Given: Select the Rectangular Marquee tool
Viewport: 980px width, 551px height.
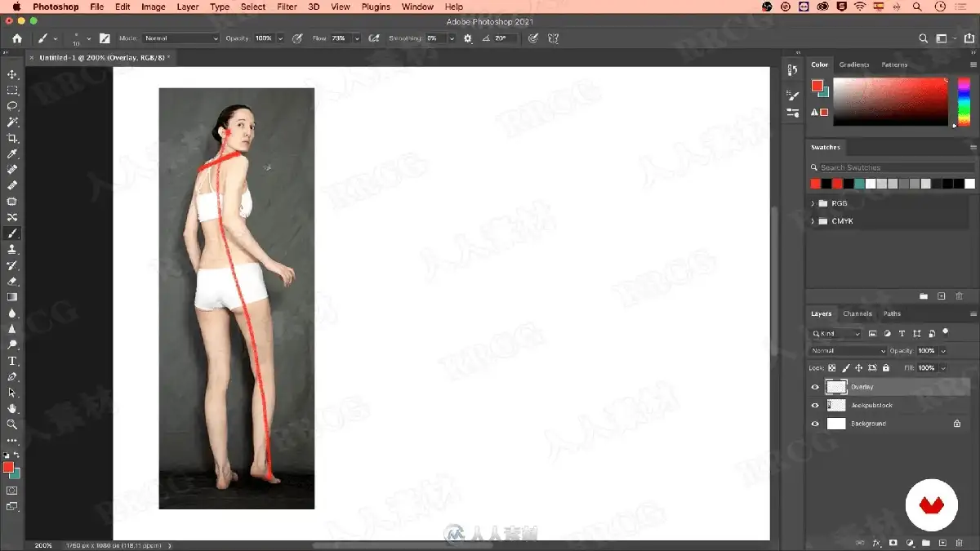Looking at the screenshot, I should tap(12, 90).
